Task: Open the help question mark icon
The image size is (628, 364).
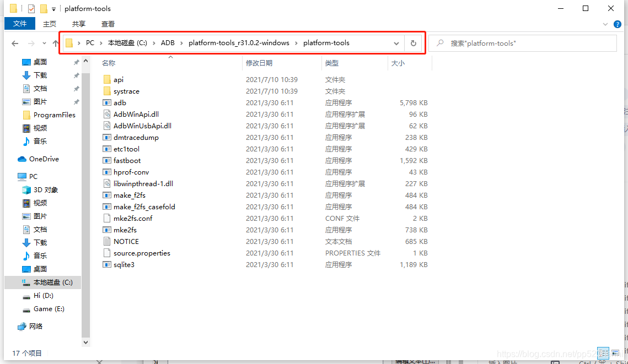Action: pyautogui.click(x=617, y=24)
